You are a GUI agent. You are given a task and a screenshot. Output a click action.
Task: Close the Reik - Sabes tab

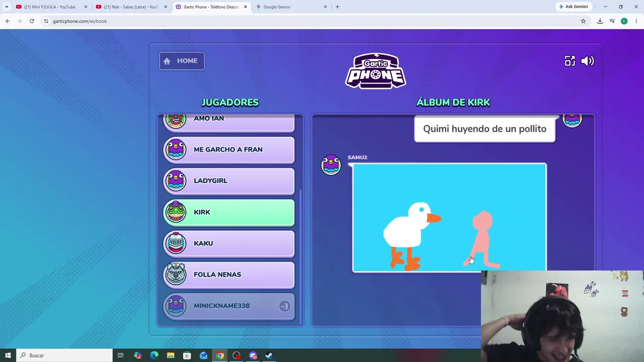166,7
